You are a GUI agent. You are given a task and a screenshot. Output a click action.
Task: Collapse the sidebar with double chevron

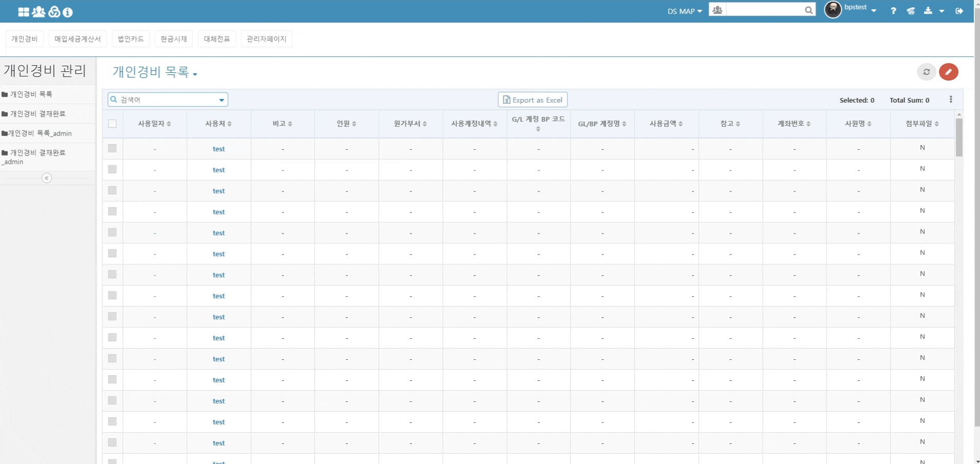pyautogui.click(x=47, y=178)
